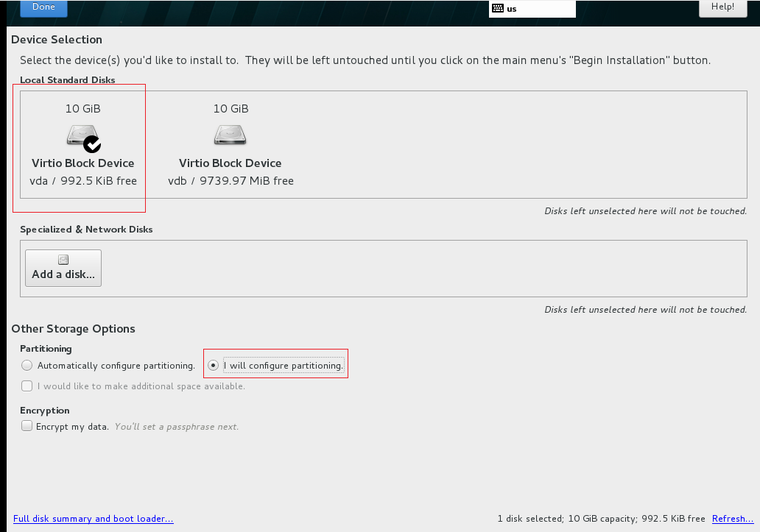Click 'Device Selection' heading
The height and width of the screenshot is (532, 760).
pos(57,40)
